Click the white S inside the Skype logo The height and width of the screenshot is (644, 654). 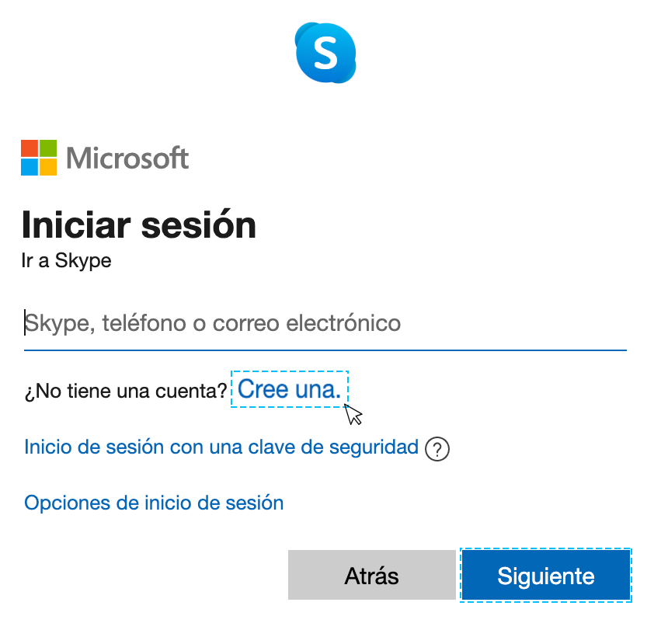[325, 53]
